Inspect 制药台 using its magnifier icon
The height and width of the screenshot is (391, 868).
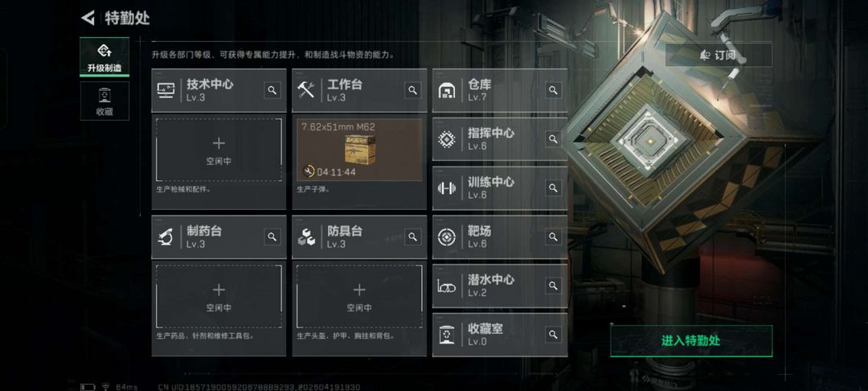click(x=272, y=237)
